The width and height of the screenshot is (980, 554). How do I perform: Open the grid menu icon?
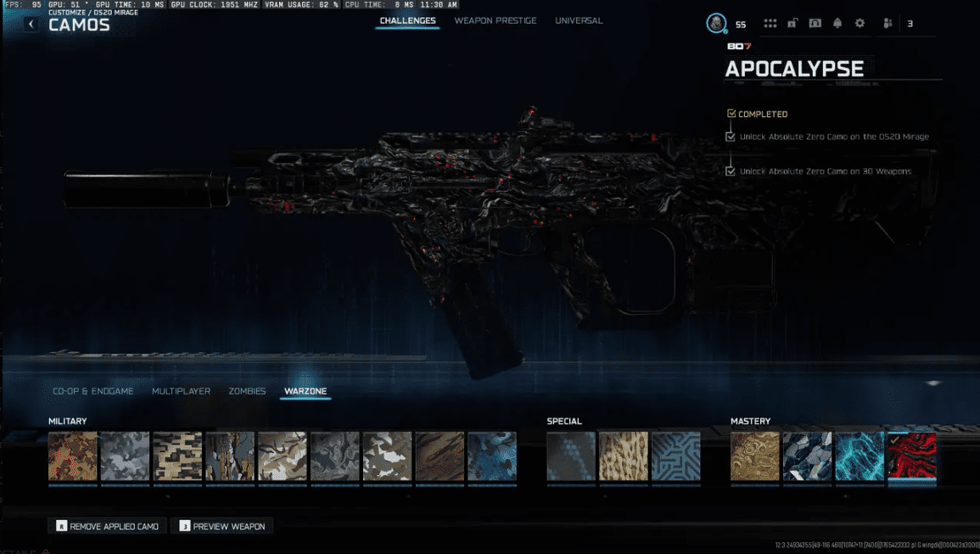pyautogui.click(x=770, y=24)
